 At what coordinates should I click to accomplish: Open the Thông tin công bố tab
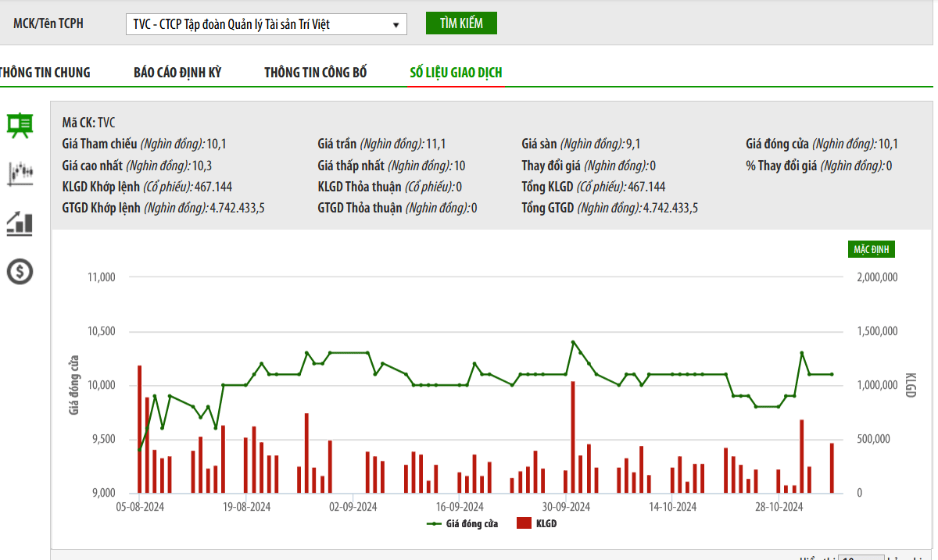tap(315, 73)
